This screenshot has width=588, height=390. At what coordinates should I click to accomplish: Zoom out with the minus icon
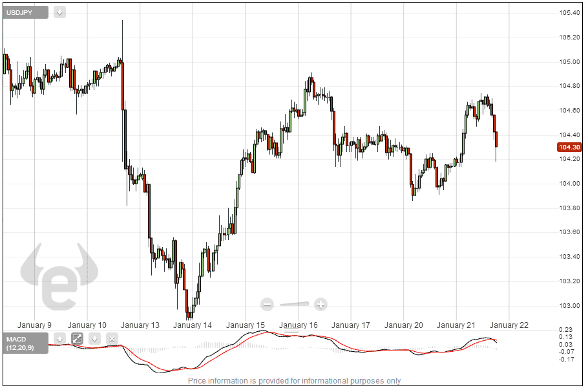pos(267,304)
